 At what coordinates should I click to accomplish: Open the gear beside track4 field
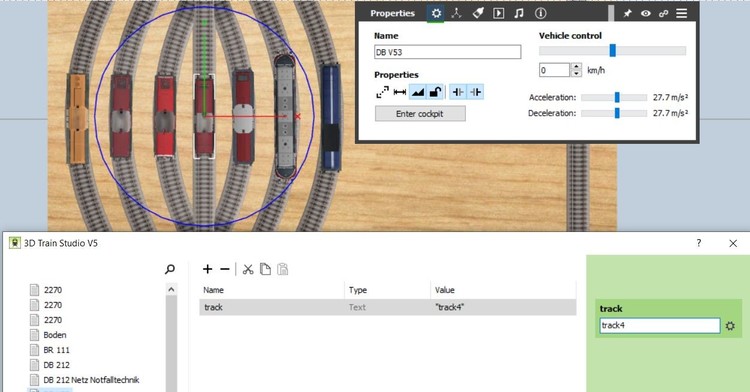point(730,326)
